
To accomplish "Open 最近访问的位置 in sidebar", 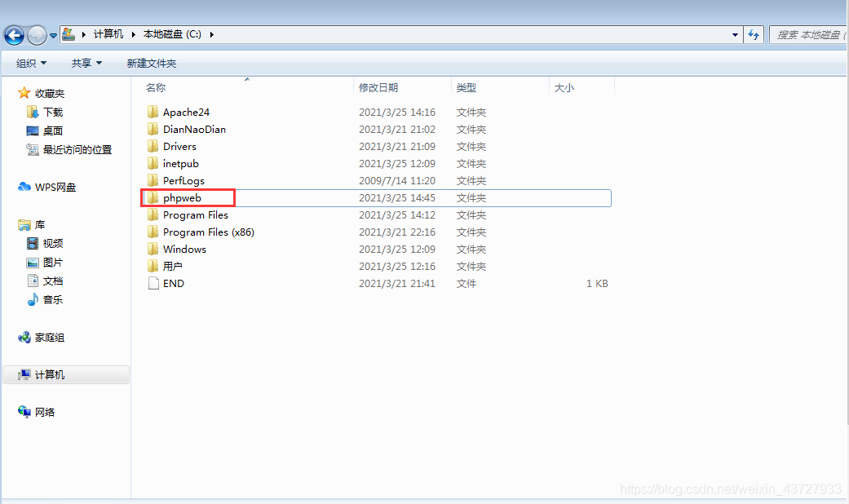I will point(69,150).
